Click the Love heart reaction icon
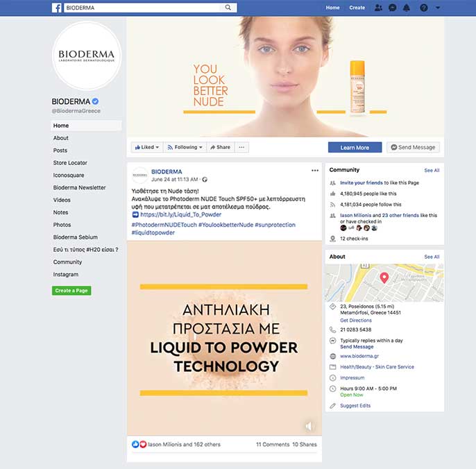 click(x=143, y=445)
